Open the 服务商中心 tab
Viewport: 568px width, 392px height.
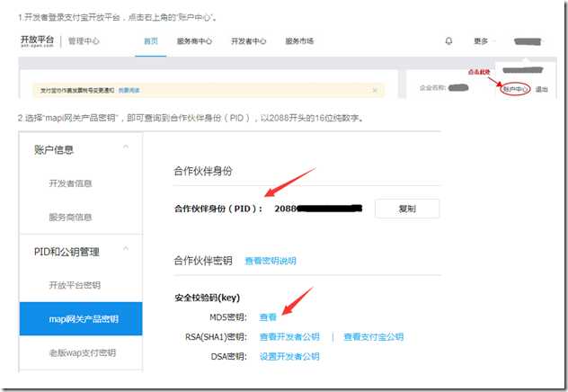pos(194,41)
